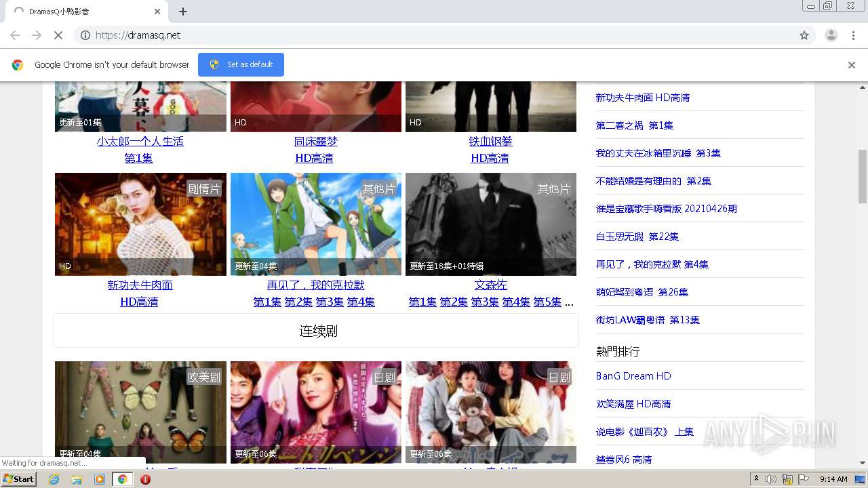Open 再见了，我的克拉默 title link below poster
The width and height of the screenshot is (868, 488).
(315, 285)
